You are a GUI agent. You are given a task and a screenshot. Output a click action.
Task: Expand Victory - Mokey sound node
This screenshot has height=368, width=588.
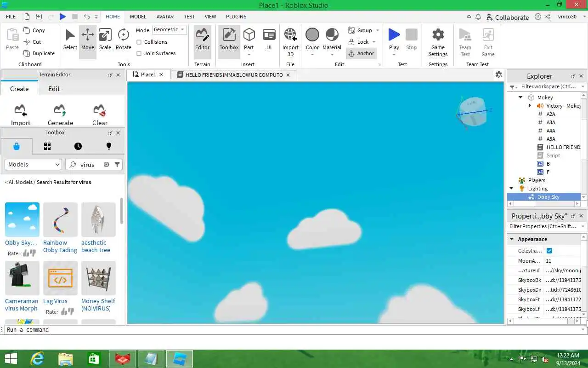[530, 105]
